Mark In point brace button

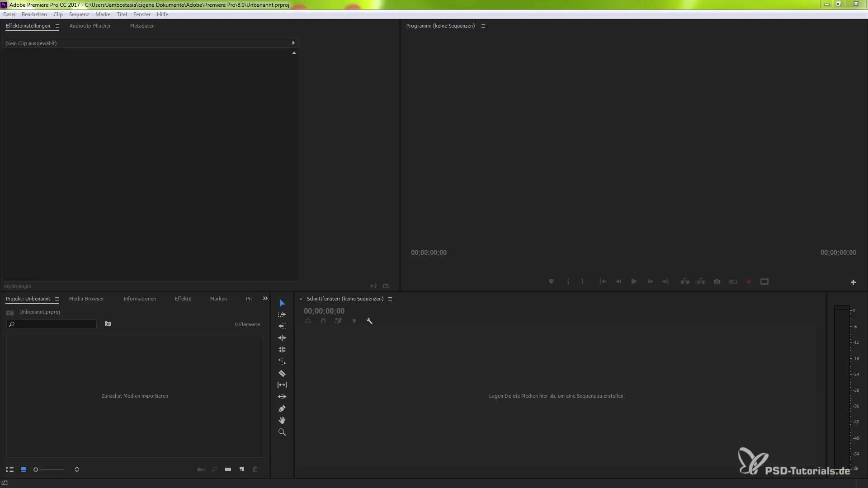568,282
